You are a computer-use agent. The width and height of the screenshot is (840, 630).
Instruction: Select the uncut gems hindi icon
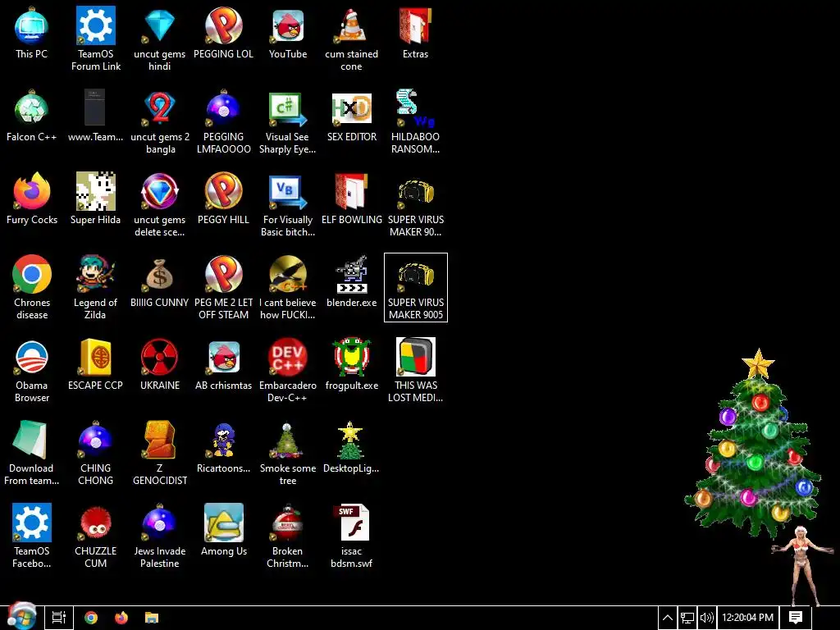[160, 39]
